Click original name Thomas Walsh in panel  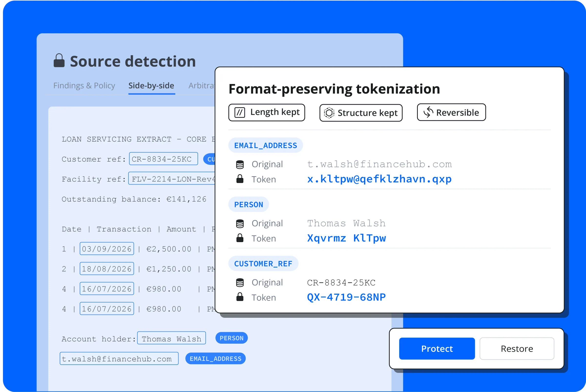tap(347, 223)
